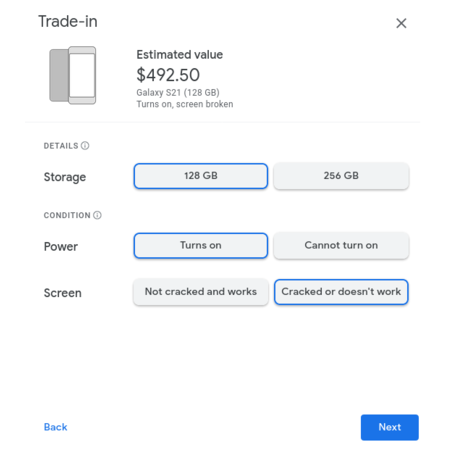Click the Screen row label
The width and height of the screenshot is (450, 450).
(x=63, y=293)
